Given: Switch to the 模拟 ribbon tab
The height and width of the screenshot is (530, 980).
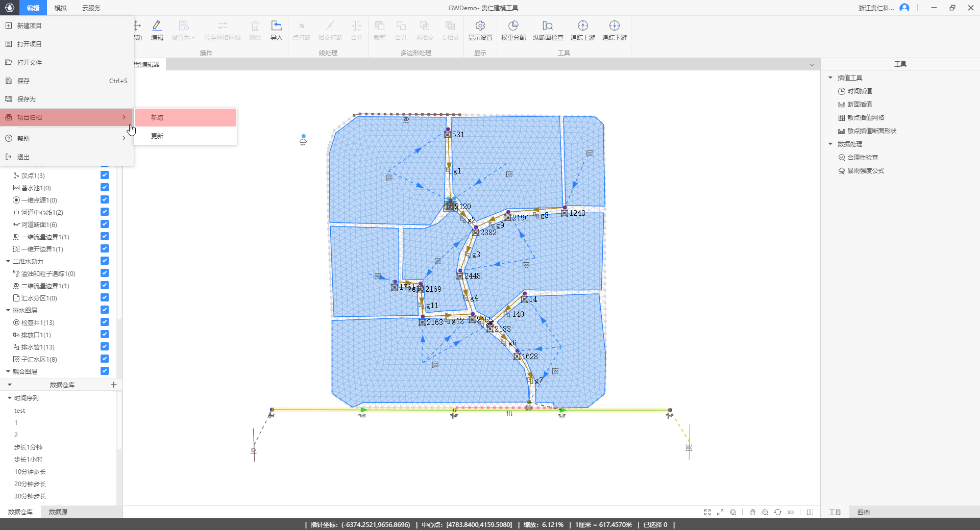Looking at the screenshot, I should [x=60, y=8].
